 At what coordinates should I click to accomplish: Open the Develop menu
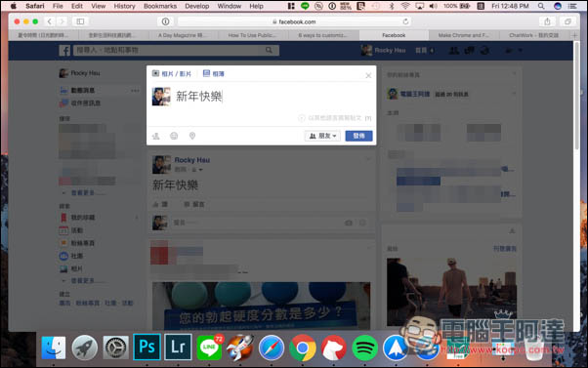197,6
